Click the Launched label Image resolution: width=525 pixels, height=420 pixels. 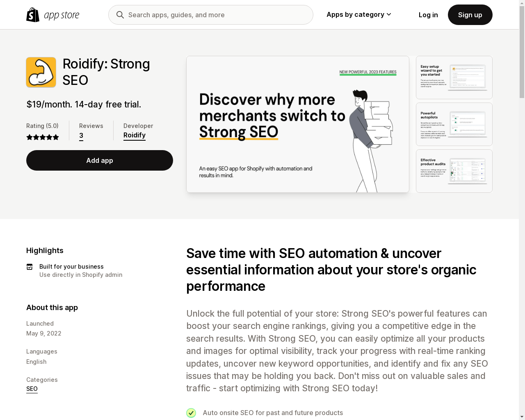[40, 324]
